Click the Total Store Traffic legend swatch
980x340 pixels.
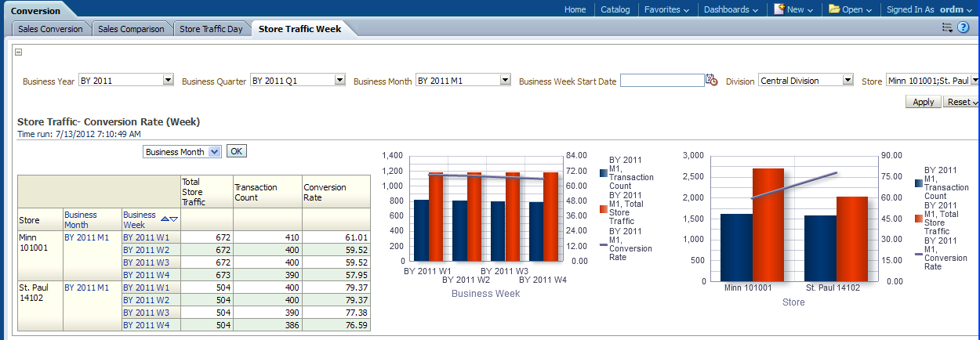[x=603, y=209]
